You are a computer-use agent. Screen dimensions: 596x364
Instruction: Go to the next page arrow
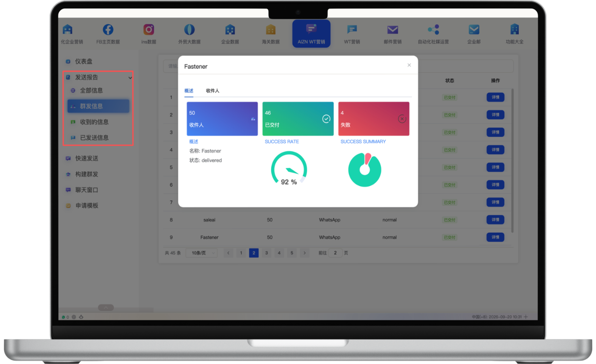click(305, 253)
